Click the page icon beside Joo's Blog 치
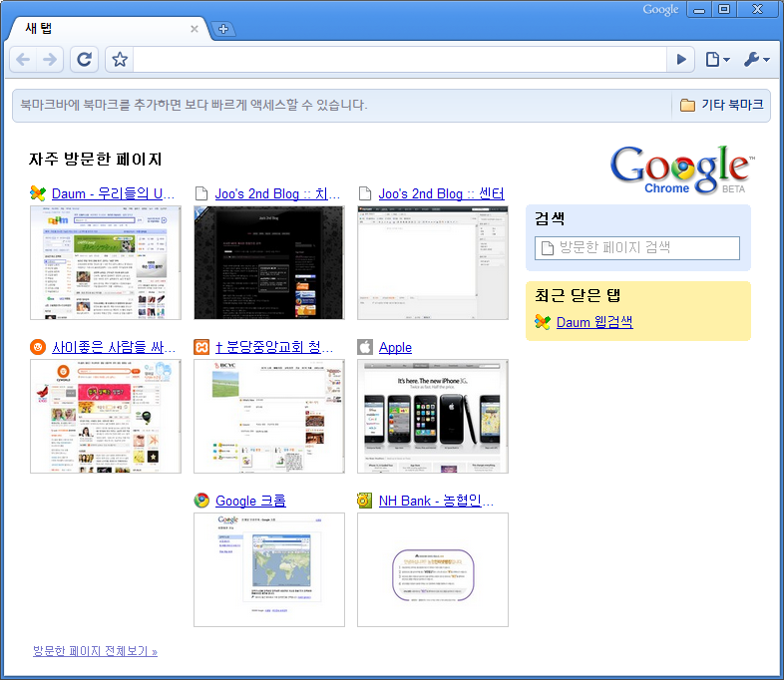Viewport: 784px width, 680px height. [201, 193]
